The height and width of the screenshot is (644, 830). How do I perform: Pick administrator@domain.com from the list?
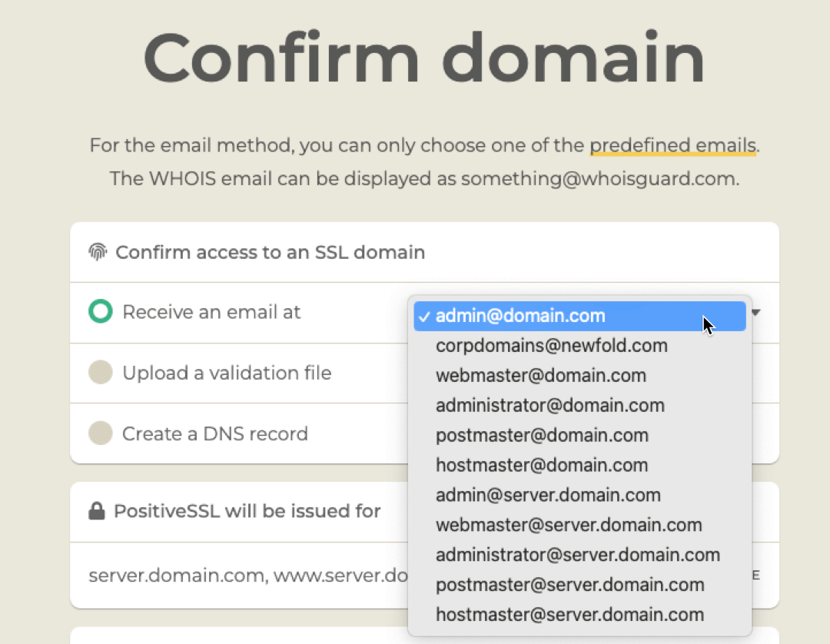tap(579, 405)
